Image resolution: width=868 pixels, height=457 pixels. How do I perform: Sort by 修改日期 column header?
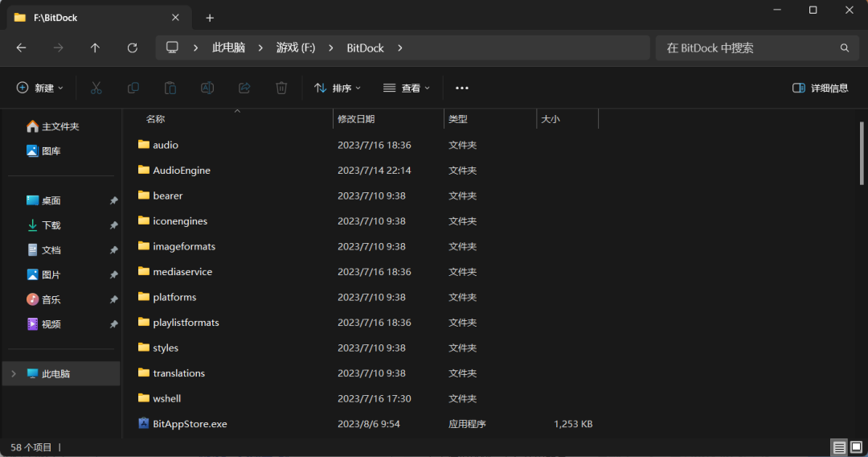(x=389, y=119)
